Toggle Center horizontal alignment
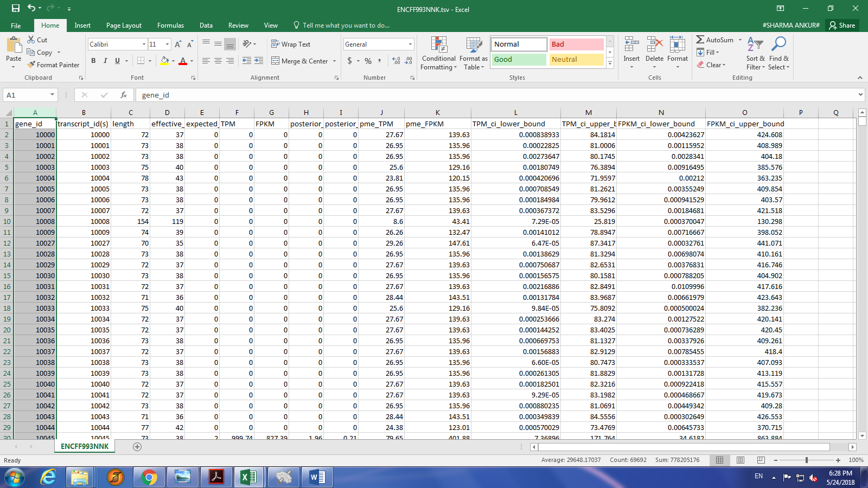The image size is (868, 488). coord(218,61)
